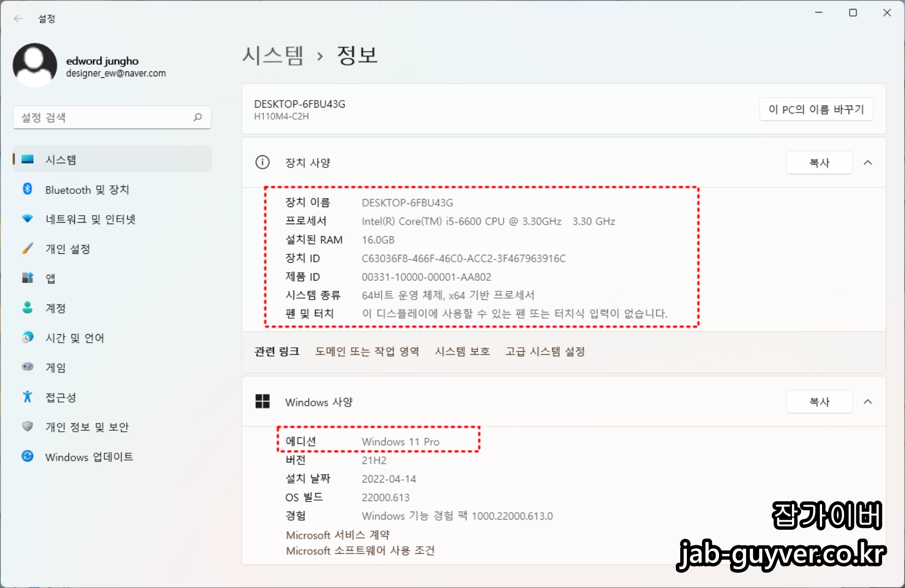Click the email designer_ew@naver.com
Image resolution: width=905 pixels, height=588 pixels.
(116, 73)
